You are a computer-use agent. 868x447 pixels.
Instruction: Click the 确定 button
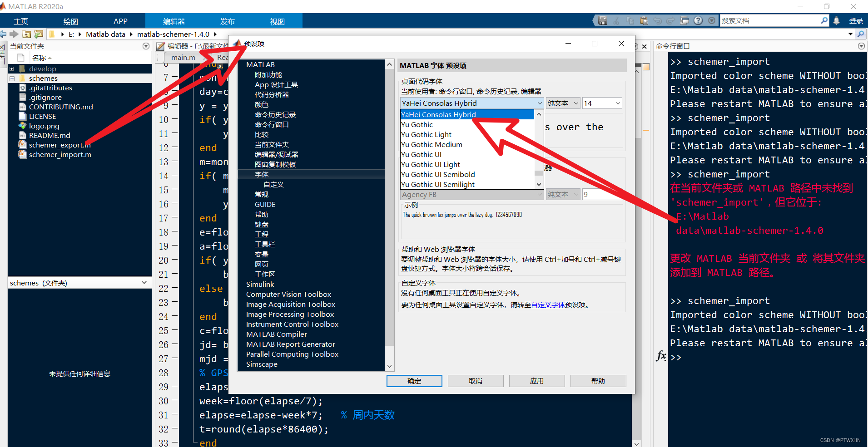[414, 381]
